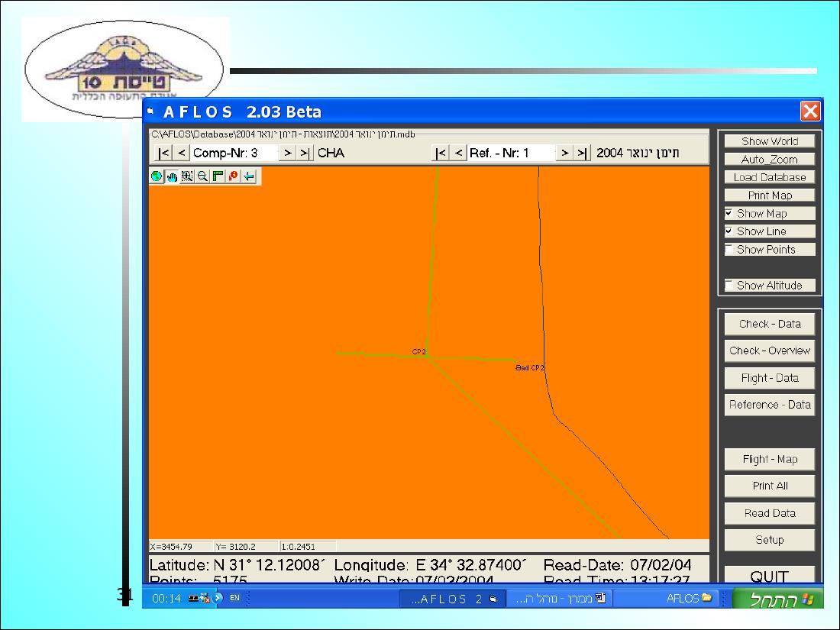Click the Comp-Nr field
840x630 pixels.
(x=234, y=153)
